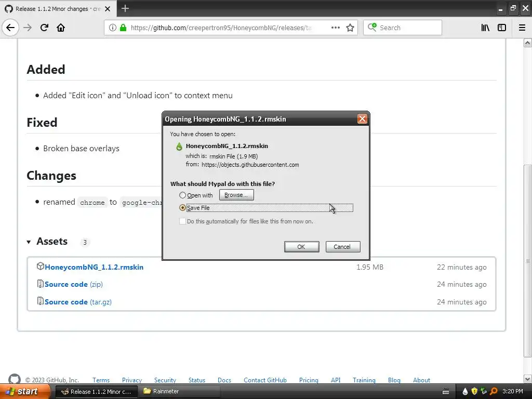
Task: Click the package icon beside HoneycombNG_1.1.2.rmskin
Action: 41,267
